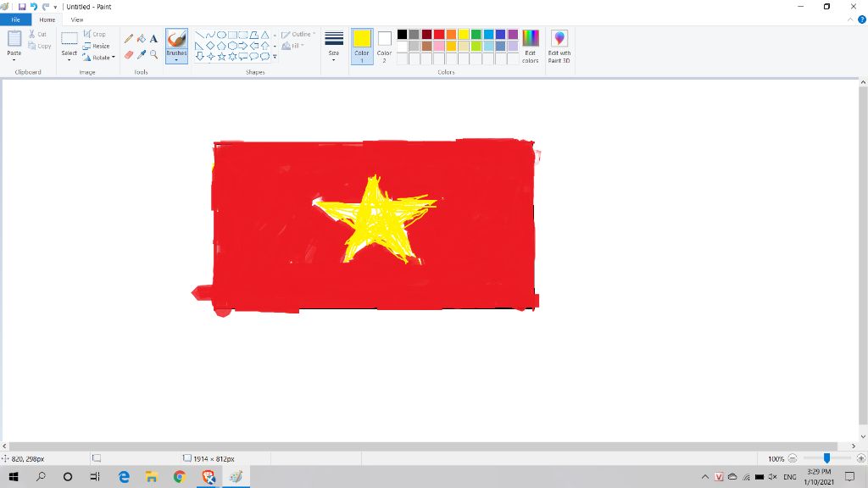Open Edit colors dialog

531,46
